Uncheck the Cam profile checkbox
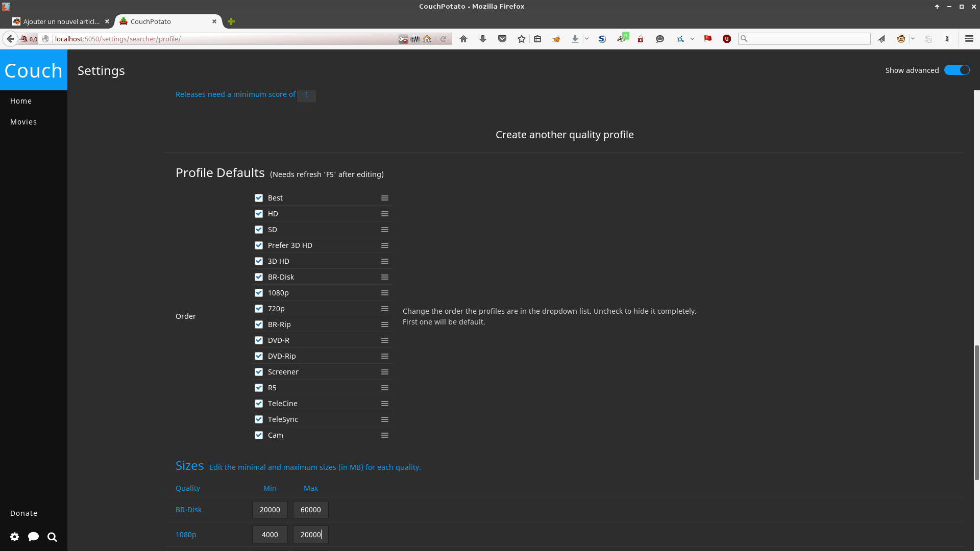980x551 pixels. tap(259, 435)
